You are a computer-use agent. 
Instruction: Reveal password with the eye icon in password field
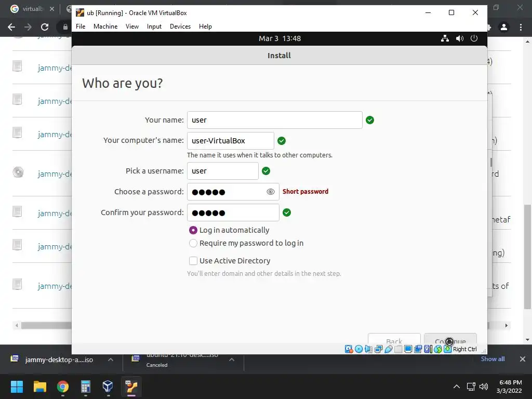pyautogui.click(x=270, y=192)
